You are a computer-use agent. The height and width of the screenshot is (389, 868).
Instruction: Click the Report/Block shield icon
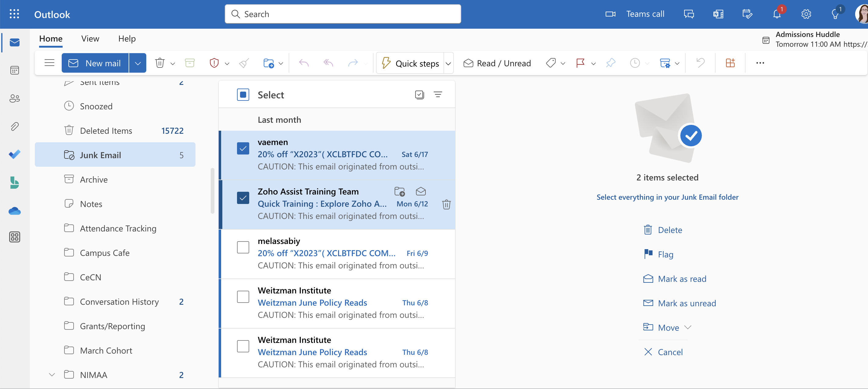coord(214,63)
